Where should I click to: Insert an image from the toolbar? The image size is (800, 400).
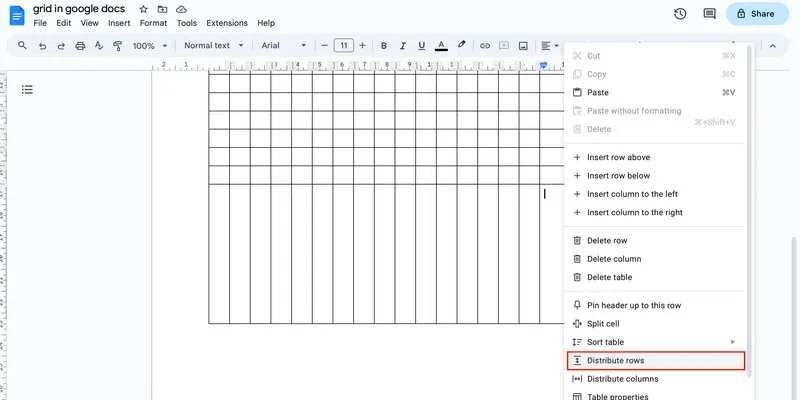pyautogui.click(x=523, y=46)
